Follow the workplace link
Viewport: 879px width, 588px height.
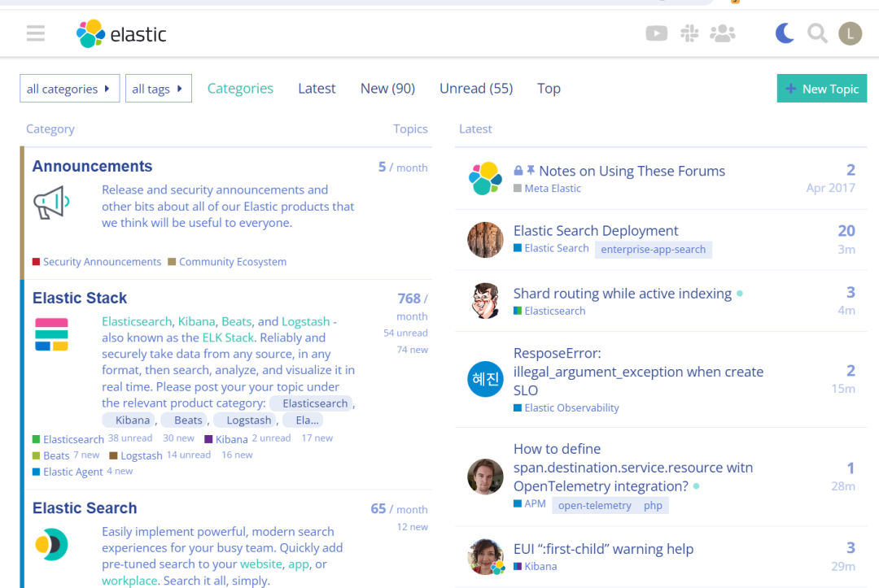(x=129, y=581)
